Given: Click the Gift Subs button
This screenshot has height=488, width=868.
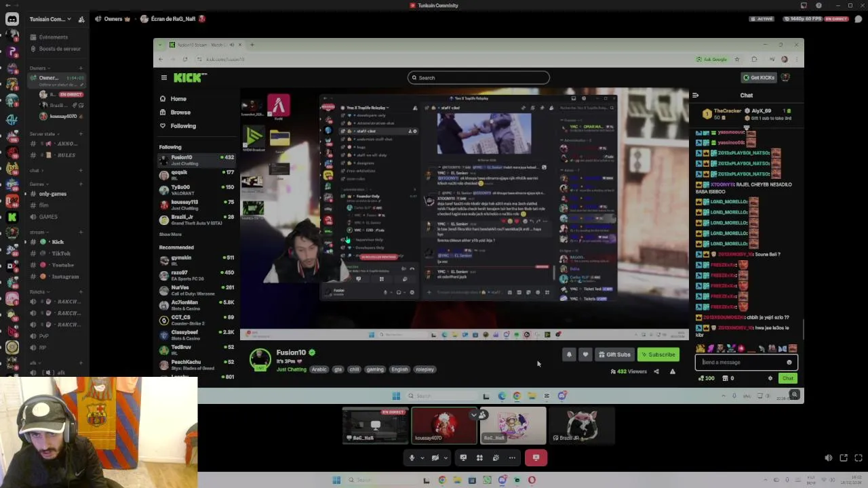Looking at the screenshot, I should pyautogui.click(x=614, y=354).
